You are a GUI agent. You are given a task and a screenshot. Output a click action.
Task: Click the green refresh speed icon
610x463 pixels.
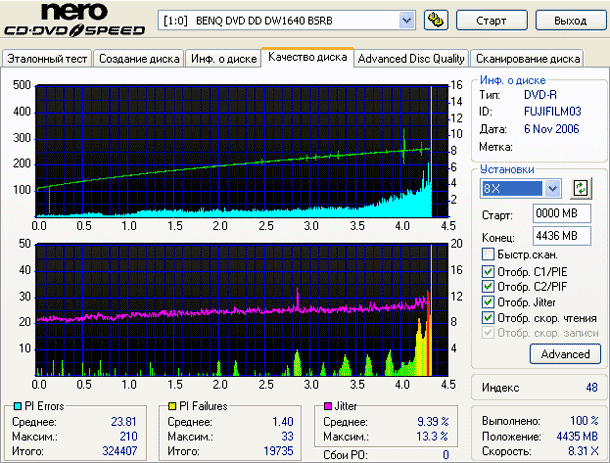[579, 188]
